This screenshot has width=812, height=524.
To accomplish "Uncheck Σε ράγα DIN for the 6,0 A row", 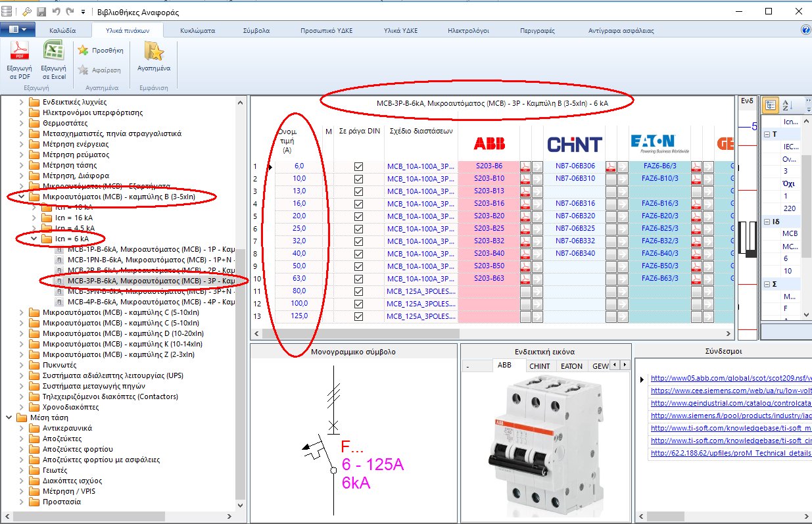I will 358,165.
